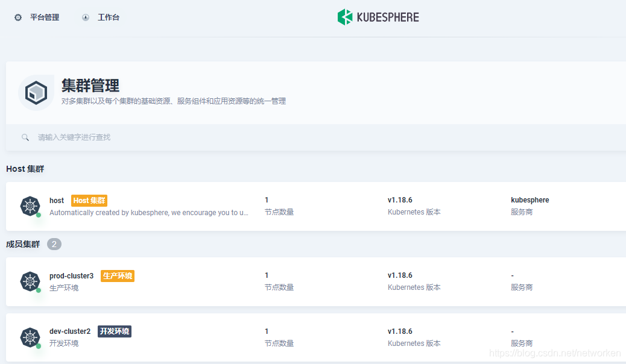Click the host cluster description text
Image resolution: width=626 pixels, height=364 pixels.
(x=149, y=212)
